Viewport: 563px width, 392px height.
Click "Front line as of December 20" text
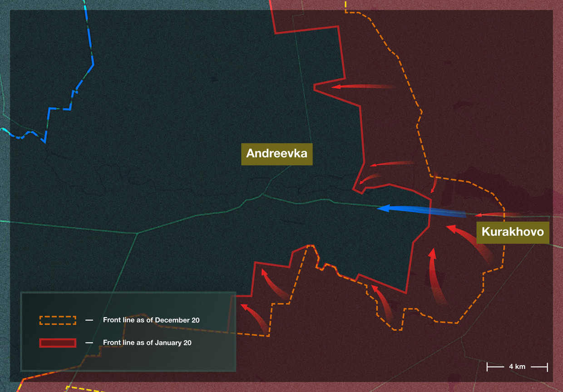[x=151, y=320]
